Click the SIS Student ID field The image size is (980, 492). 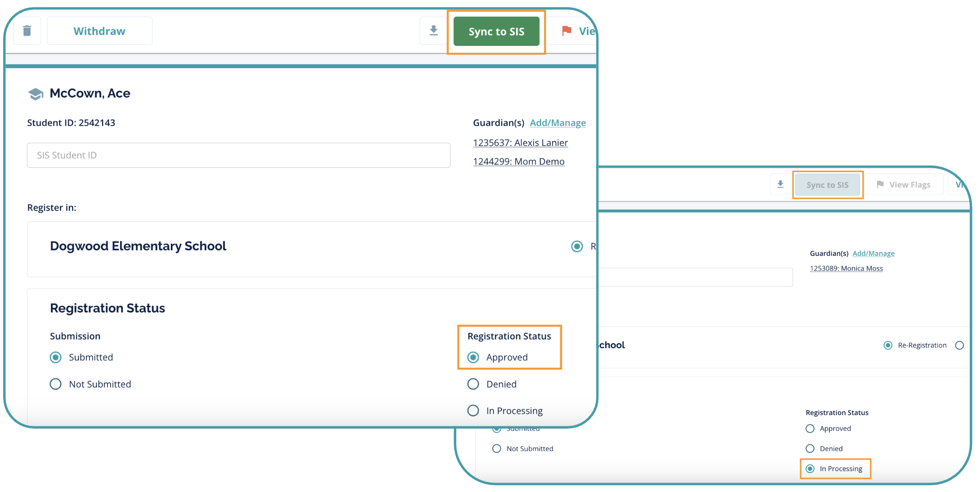pyautogui.click(x=238, y=155)
